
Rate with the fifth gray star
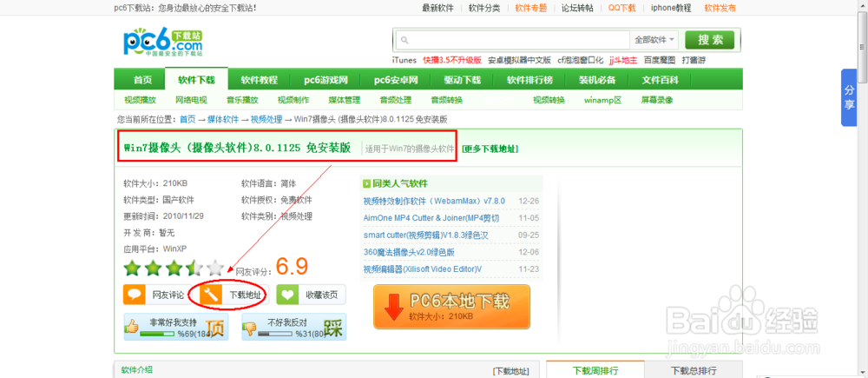[214, 269]
